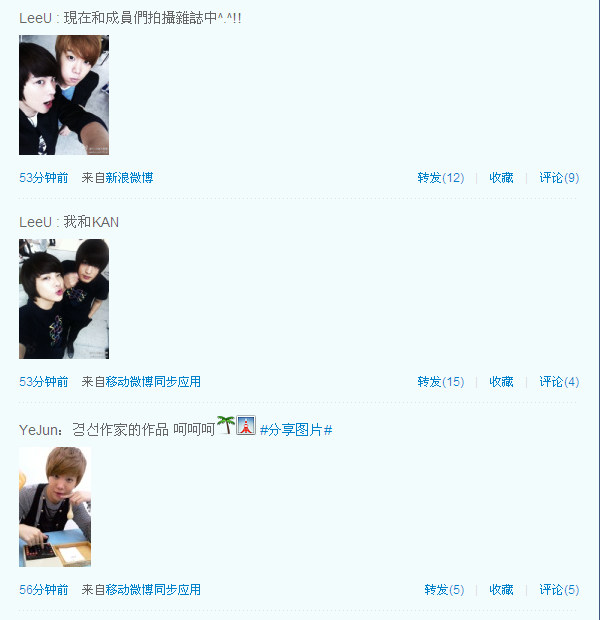600x620 pixels.
Task: Click 转发(15) on the KAN post
Action: [441, 382]
